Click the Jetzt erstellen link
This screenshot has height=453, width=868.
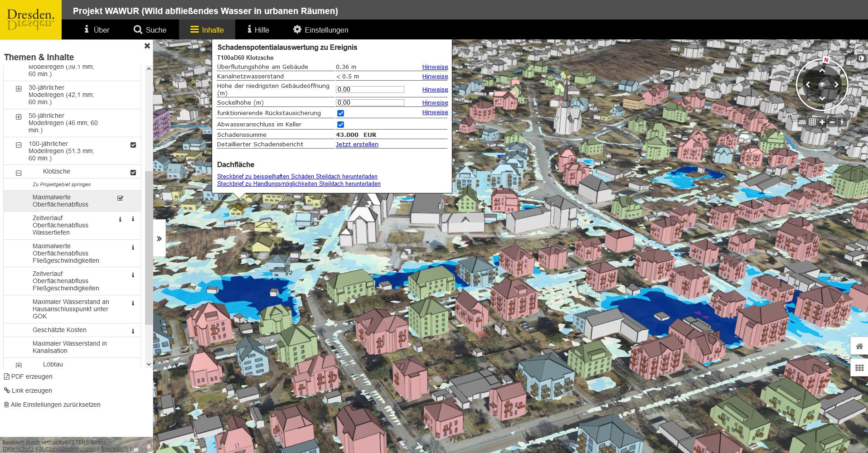(x=357, y=145)
